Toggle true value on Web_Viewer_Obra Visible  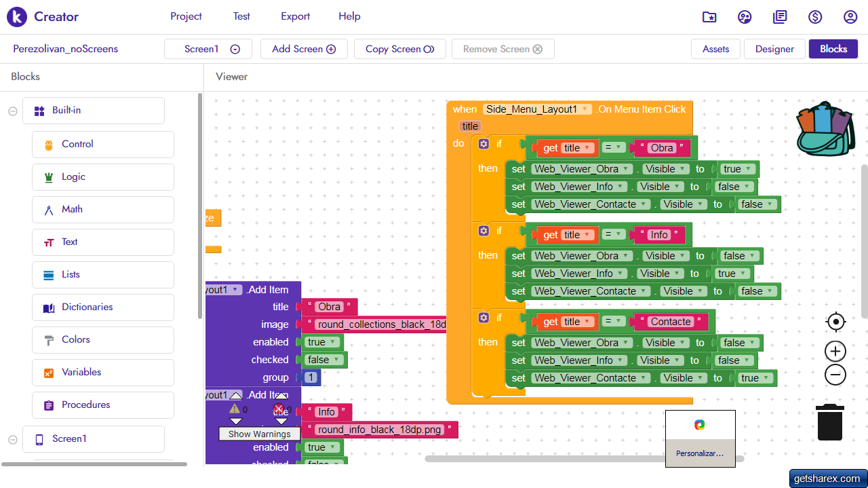(x=736, y=169)
